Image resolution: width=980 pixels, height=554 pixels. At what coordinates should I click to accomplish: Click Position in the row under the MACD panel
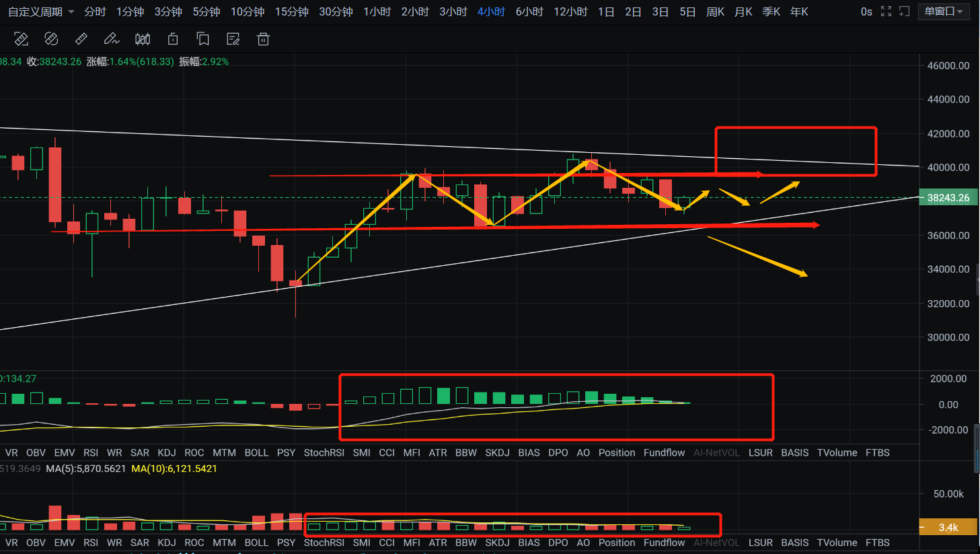[x=617, y=452]
